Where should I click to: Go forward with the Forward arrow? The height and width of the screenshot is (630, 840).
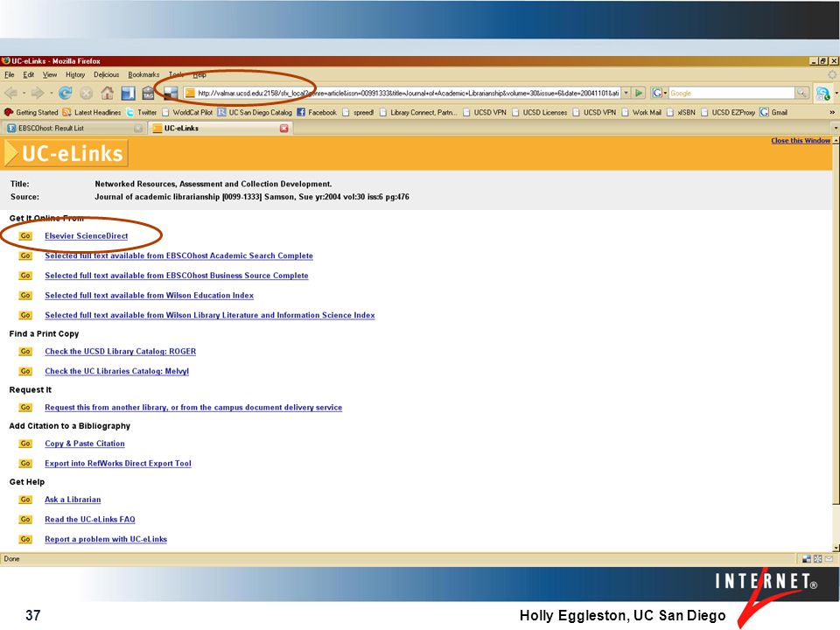click(37, 94)
